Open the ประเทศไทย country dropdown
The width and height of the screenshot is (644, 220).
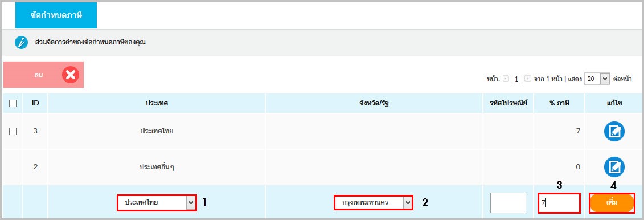[157, 202]
